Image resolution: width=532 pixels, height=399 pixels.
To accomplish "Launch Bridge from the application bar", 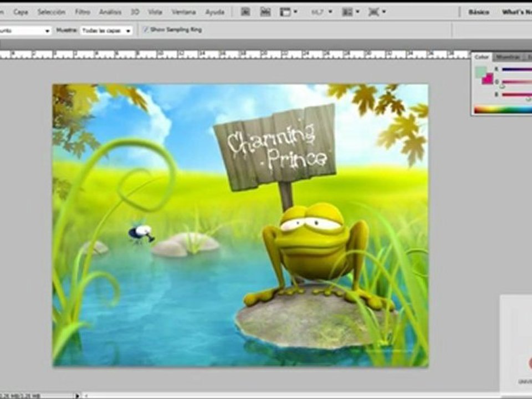I will pos(245,12).
